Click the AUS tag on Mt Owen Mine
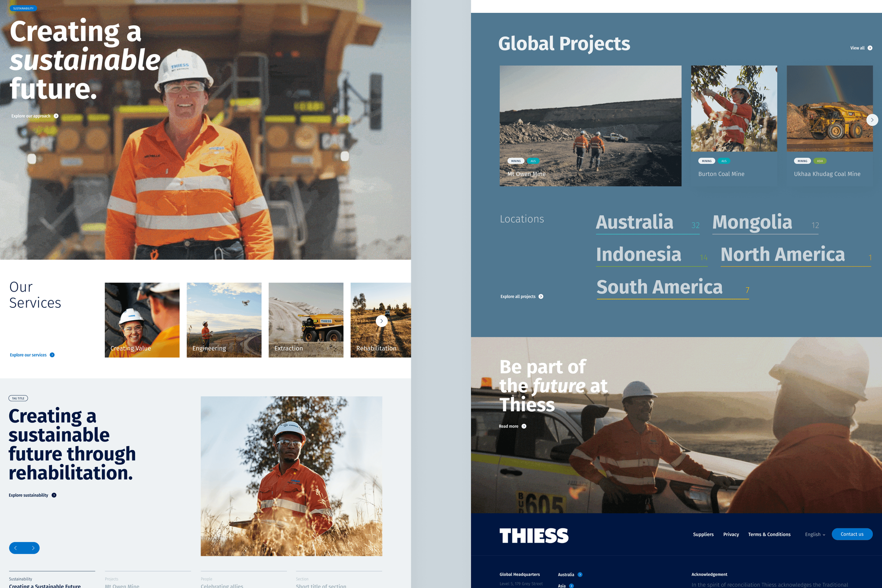 click(533, 161)
